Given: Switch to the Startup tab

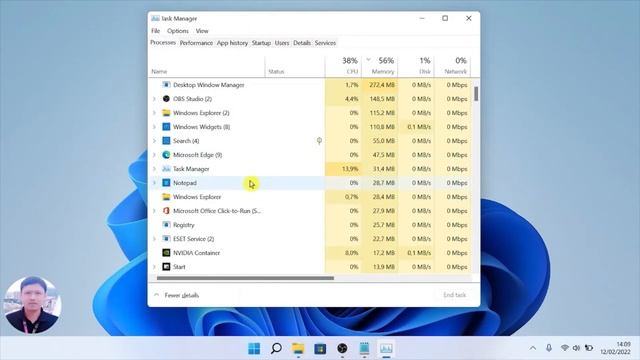Looking at the screenshot, I should pos(261,43).
